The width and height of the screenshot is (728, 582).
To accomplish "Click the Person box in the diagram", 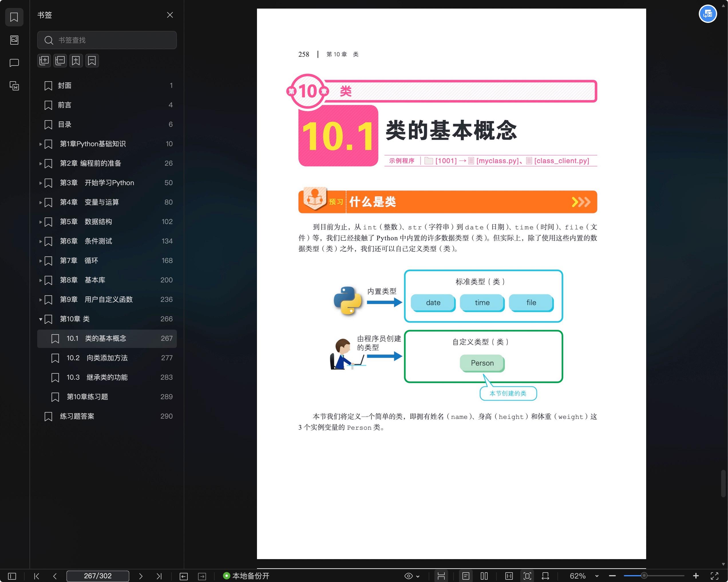I will click(482, 363).
